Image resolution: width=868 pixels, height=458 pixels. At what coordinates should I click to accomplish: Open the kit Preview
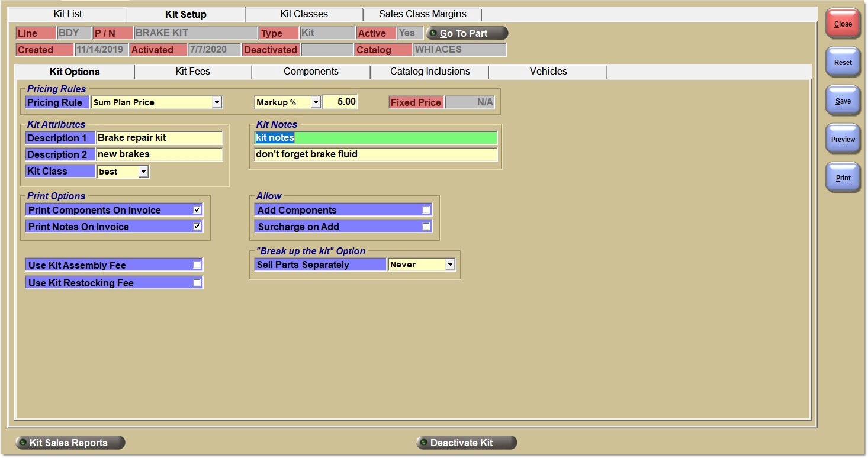[843, 140]
